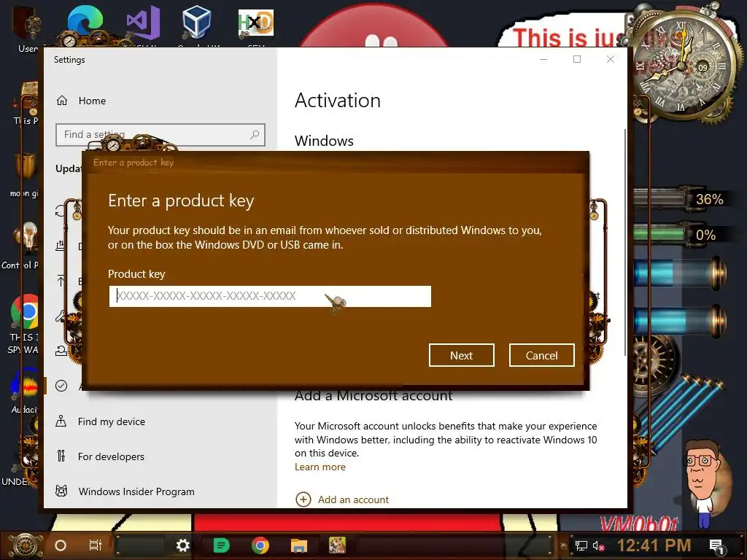Click the Find a setting search box
This screenshot has width=747, height=560.
(x=160, y=135)
